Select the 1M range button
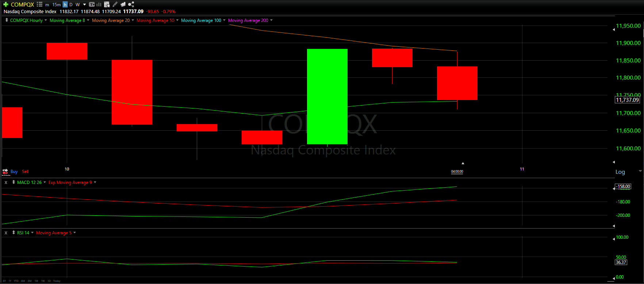The image size is (644, 284). pos(36,281)
